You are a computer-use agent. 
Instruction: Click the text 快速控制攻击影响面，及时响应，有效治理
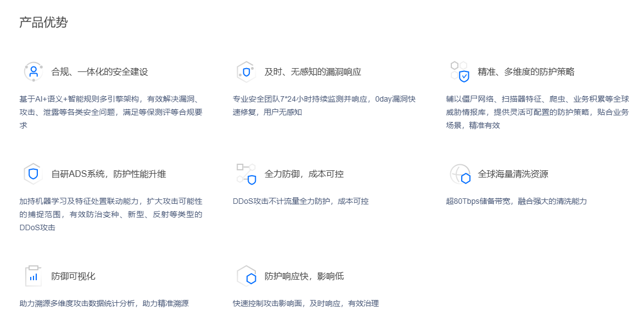(306, 304)
